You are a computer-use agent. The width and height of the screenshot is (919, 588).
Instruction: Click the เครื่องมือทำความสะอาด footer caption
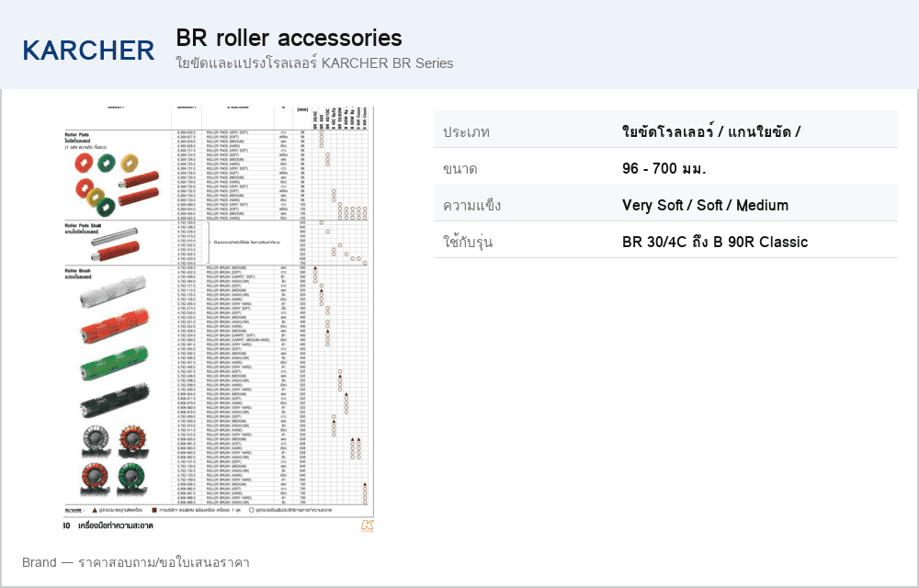116,526
